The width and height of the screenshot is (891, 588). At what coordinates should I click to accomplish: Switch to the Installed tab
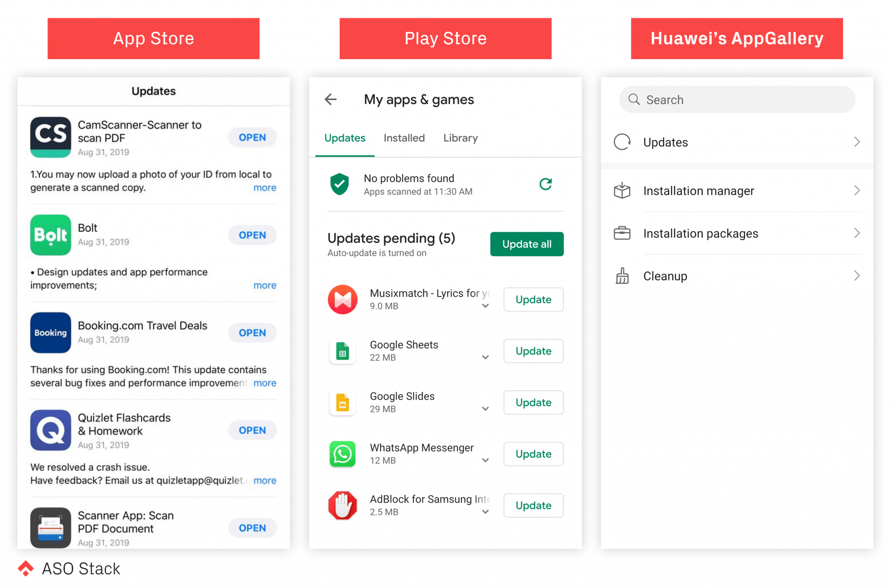click(404, 138)
